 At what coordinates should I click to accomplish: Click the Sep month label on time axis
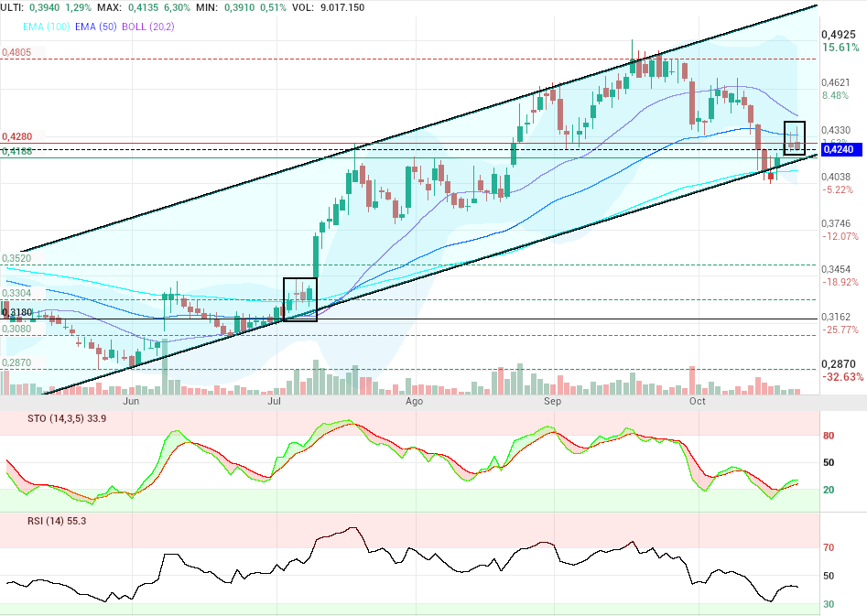pos(552,401)
